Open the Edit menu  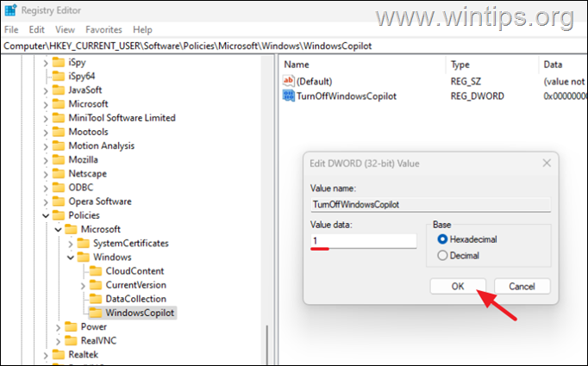click(37, 29)
